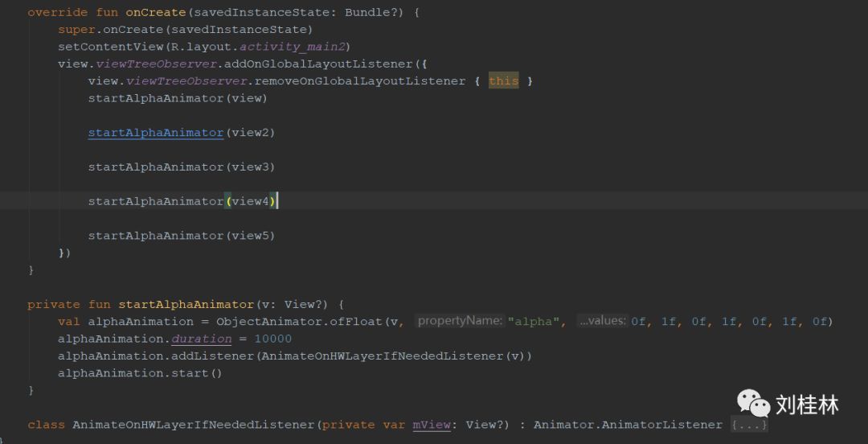Screen dimensions: 868x444
Task: Click the '...values:' inlay hint
Action: point(602,321)
